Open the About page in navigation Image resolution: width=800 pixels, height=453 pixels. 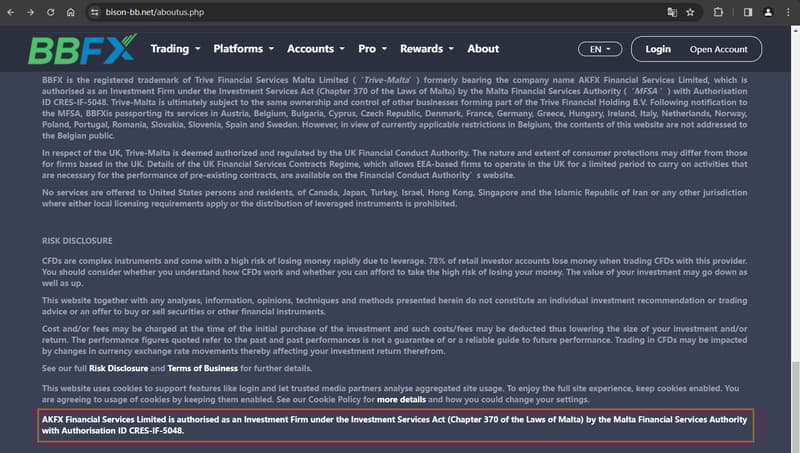click(x=483, y=49)
